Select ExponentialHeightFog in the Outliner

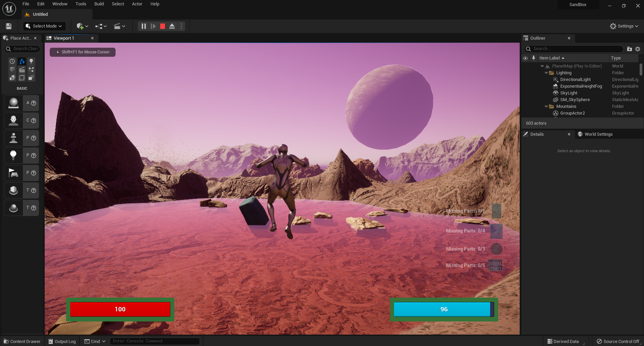pyautogui.click(x=581, y=86)
